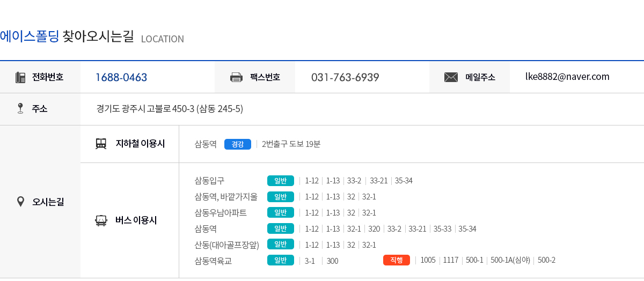The height and width of the screenshot is (281, 644).
Task: Click the 일반 badge next to 삼동우남아파트
Action: coord(280,212)
